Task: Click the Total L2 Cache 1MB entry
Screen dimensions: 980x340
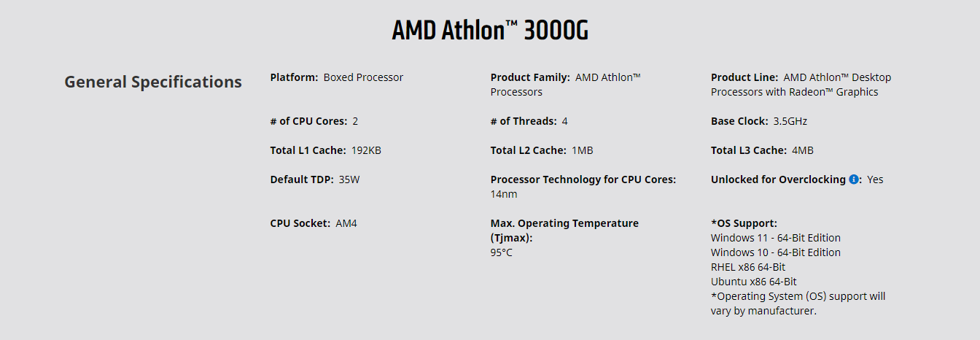Action: pos(542,150)
